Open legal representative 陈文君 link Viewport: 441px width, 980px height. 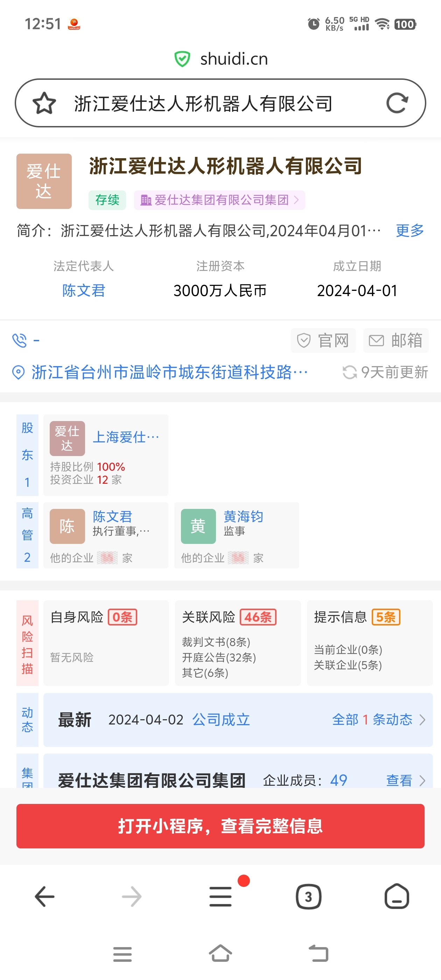84,290
